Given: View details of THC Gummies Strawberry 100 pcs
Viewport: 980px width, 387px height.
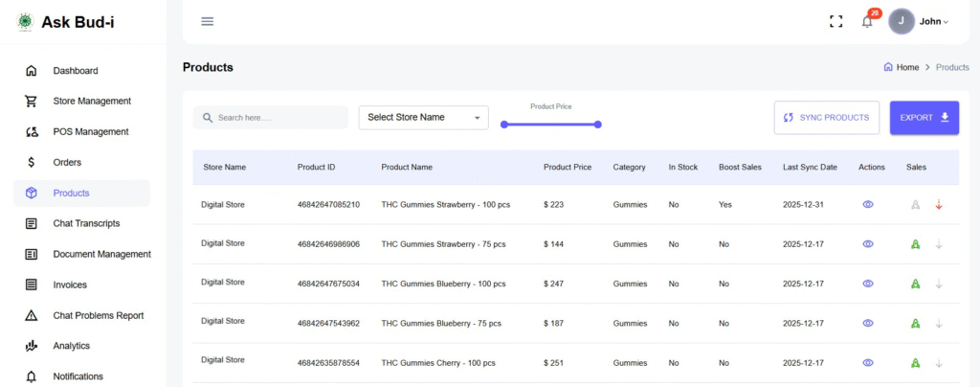Looking at the screenshot, I should tap(868, 204).
